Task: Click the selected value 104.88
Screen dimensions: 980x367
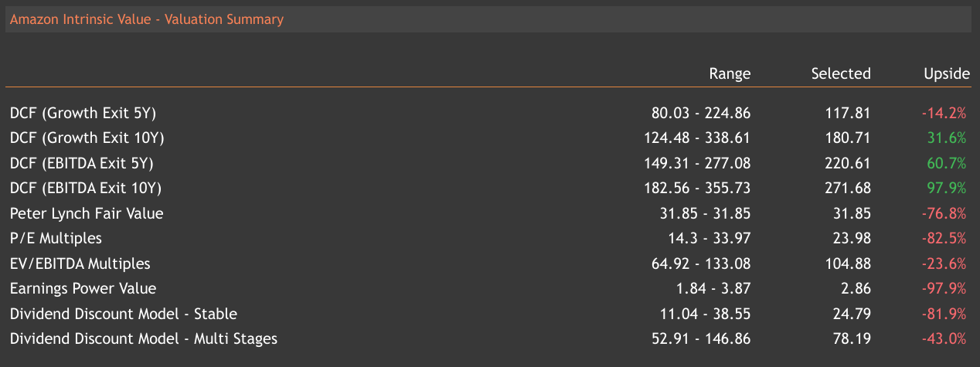Action: [x=848, y=263]
